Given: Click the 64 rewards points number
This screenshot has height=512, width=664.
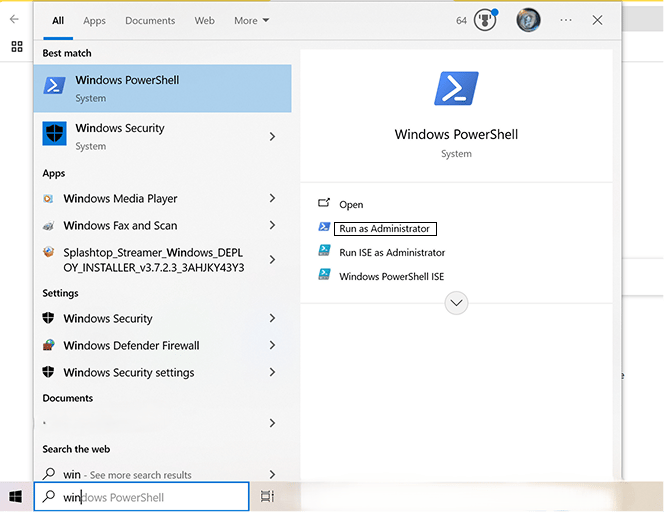Looking at the screenshot, I should point(461,20).
